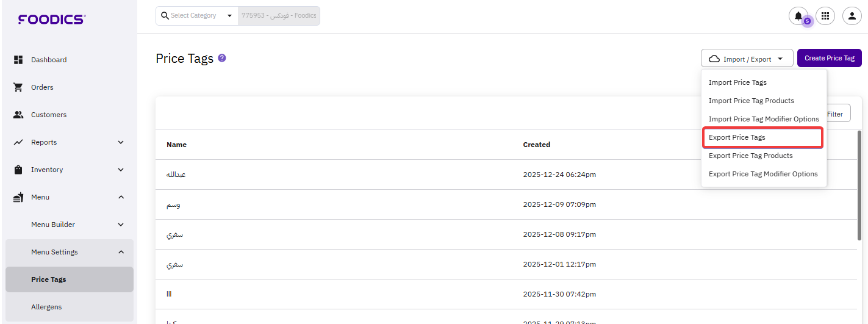Click the Create Price Tag button

click(829, 59)
